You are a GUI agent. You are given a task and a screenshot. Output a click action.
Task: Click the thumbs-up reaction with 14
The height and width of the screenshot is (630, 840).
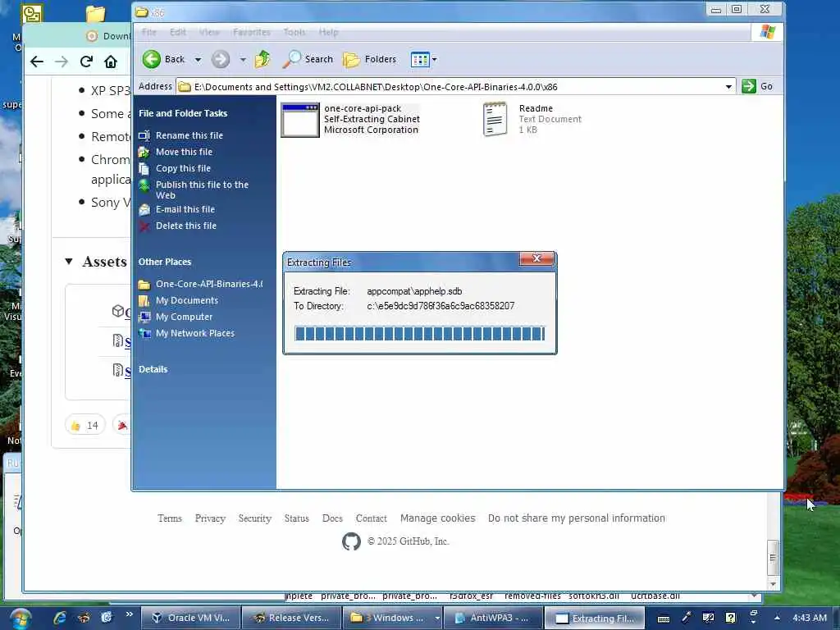pos(84,426)
